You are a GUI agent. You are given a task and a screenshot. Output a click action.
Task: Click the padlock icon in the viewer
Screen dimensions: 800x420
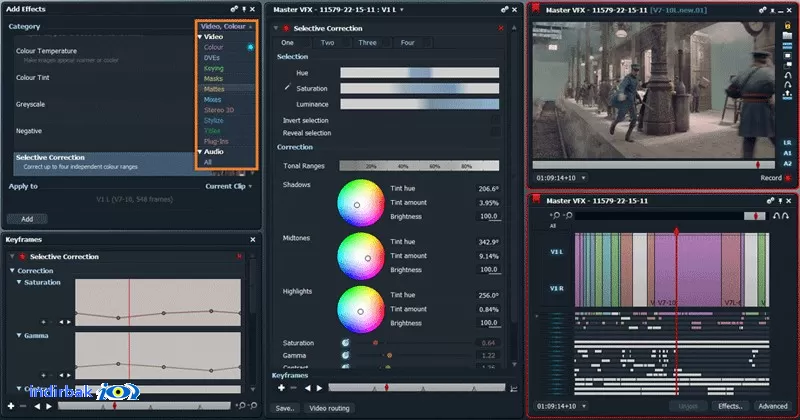(788, 25)
